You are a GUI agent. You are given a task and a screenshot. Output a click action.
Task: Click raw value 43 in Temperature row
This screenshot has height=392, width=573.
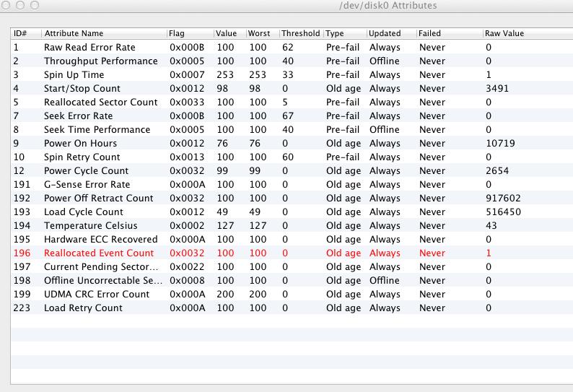[491, 226]
